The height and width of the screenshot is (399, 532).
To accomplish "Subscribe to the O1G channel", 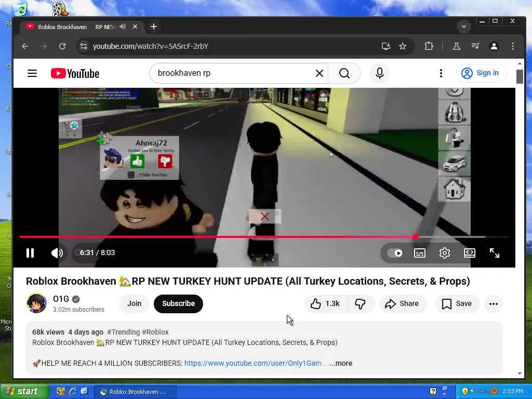I will click(x=179, y=303).
